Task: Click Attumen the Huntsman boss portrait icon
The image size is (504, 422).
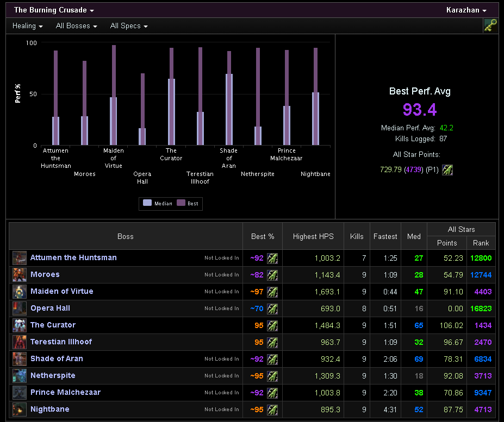Action: pos(19,258)
